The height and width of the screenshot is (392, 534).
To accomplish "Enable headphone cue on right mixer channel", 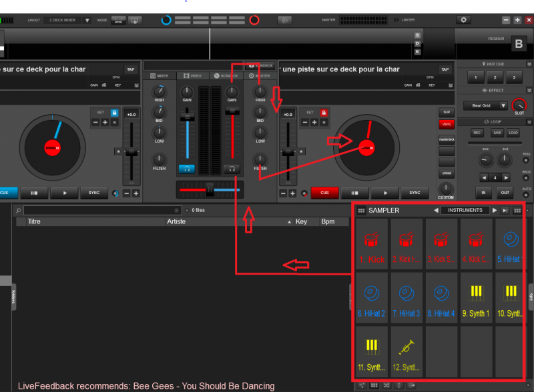I will click(x=232, y=169).
